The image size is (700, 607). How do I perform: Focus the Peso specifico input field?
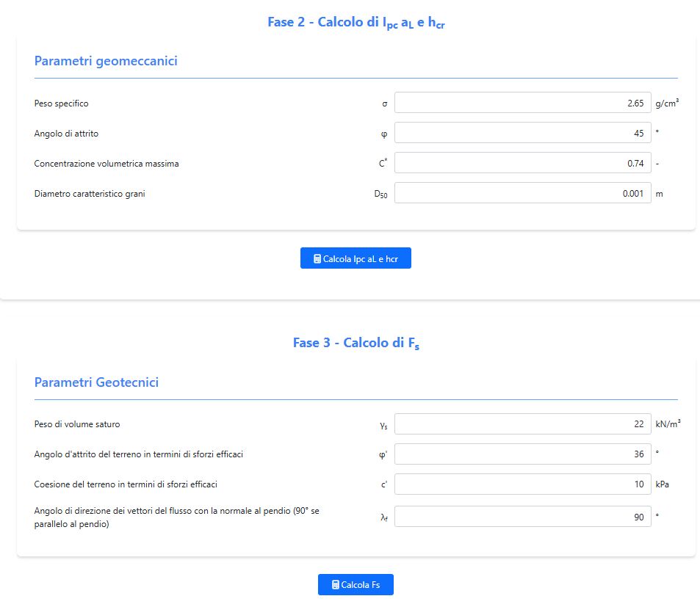click(522, 103)
